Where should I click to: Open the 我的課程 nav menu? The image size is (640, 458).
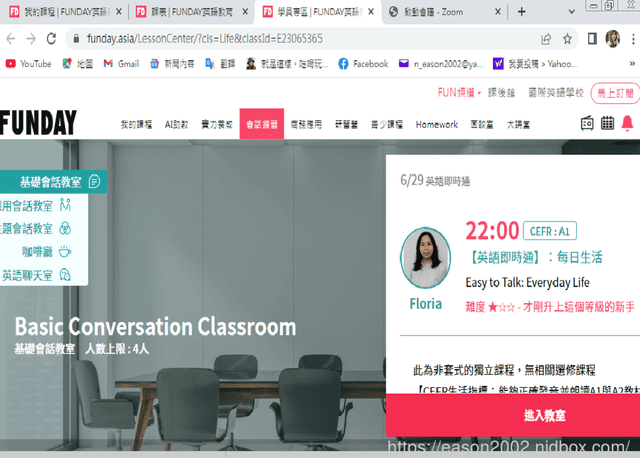(136, 125)
